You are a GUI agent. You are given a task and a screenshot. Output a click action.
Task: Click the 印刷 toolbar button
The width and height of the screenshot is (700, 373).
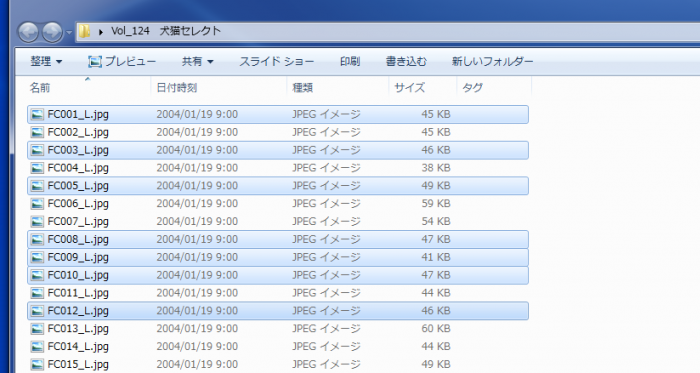tap(350, 61)
